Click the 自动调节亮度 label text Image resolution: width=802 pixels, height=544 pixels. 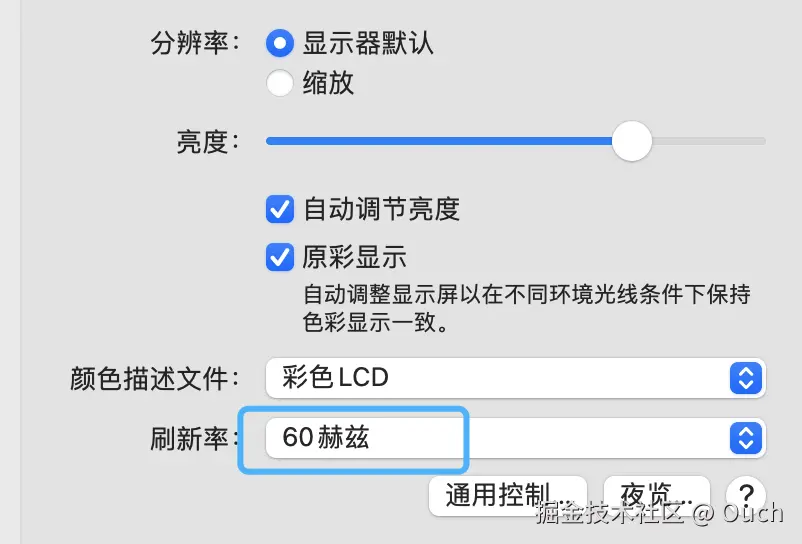(382, 209)
